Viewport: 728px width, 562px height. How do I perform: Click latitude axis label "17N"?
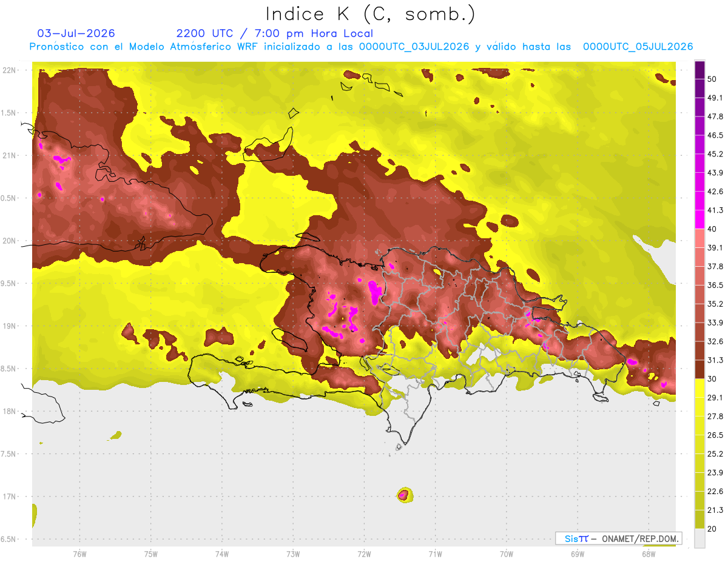9,497
